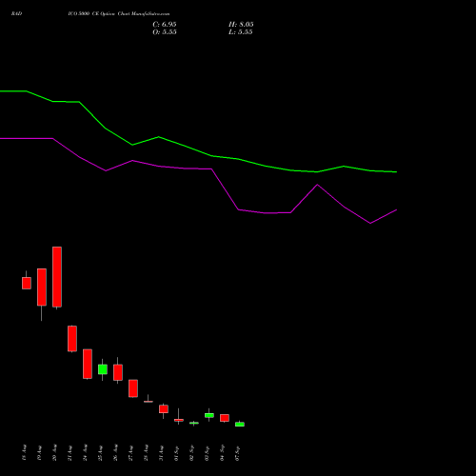Click the red 04 Sep candlestick
476x476 pixels.
225,418
